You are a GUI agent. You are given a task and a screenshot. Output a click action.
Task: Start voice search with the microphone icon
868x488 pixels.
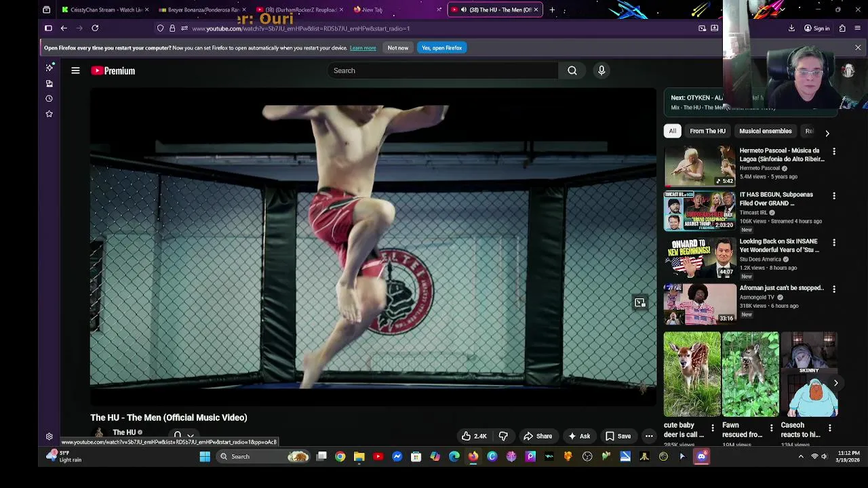tap(601, 70)
